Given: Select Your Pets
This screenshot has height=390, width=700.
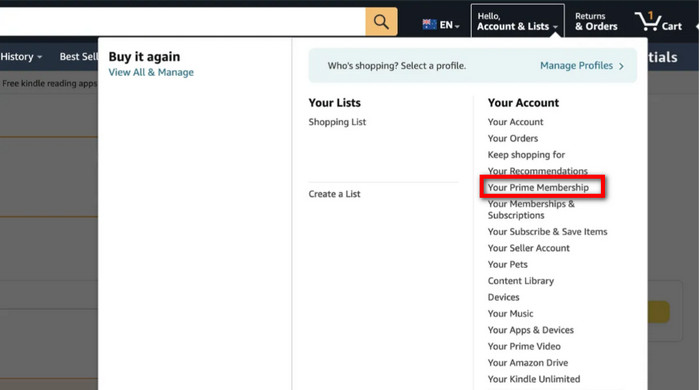Looking at the screenshot, I should coord(508,265).
